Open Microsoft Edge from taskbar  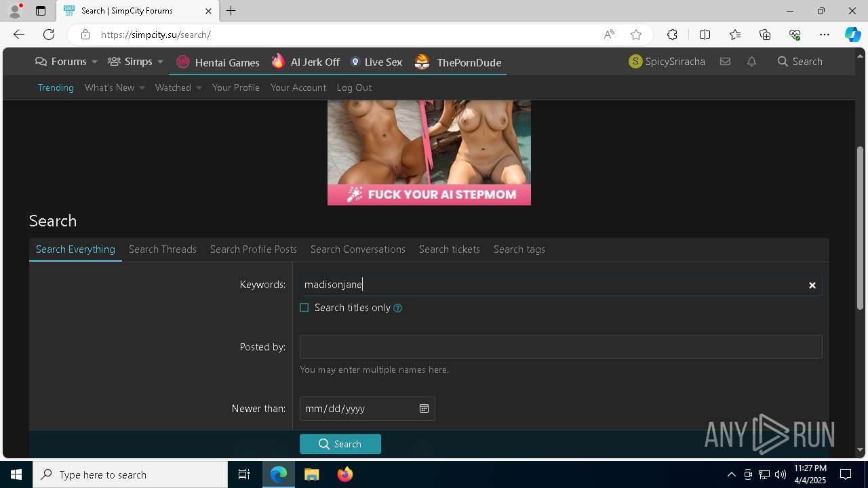pyautogui.click(x=279, y=474)
